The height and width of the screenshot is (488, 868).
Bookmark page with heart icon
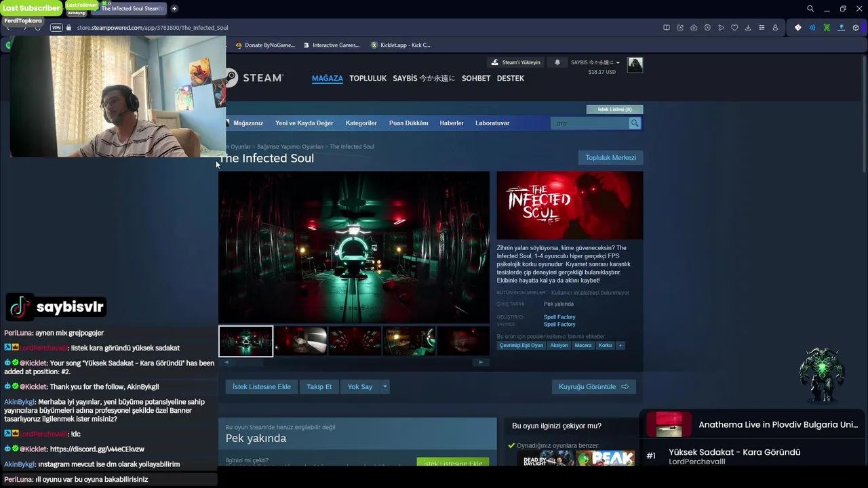(x=734, y=28)
